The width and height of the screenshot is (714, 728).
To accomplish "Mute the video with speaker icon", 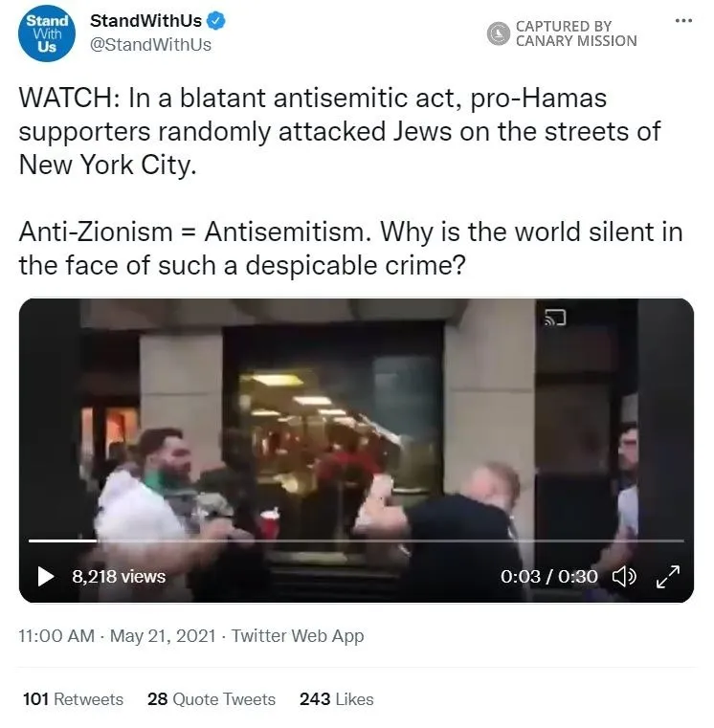I will pos(624,576).
